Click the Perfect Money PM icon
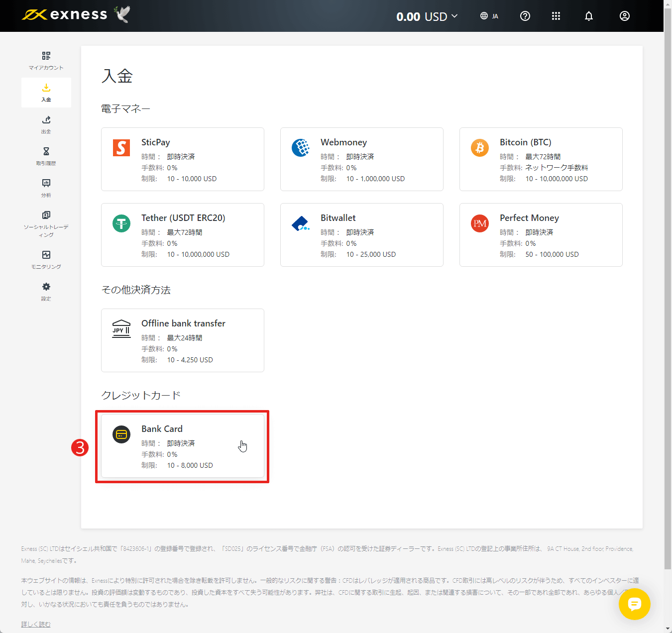Viewport: 672px width, 633px height. [480, 223]
